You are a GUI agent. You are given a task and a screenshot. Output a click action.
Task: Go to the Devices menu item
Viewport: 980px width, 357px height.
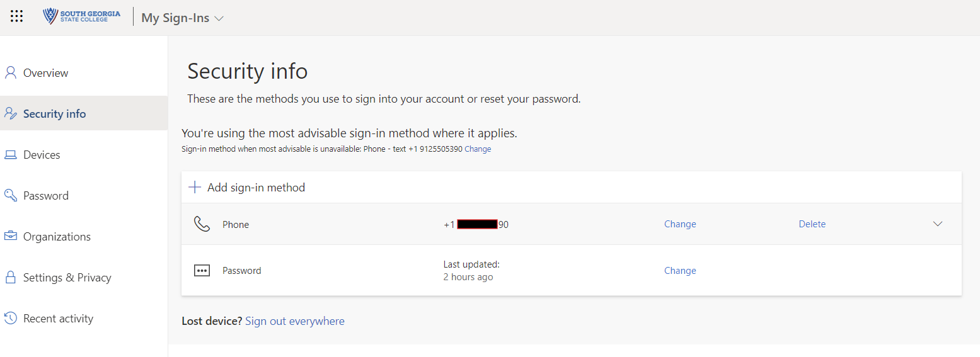coord(42,155)
